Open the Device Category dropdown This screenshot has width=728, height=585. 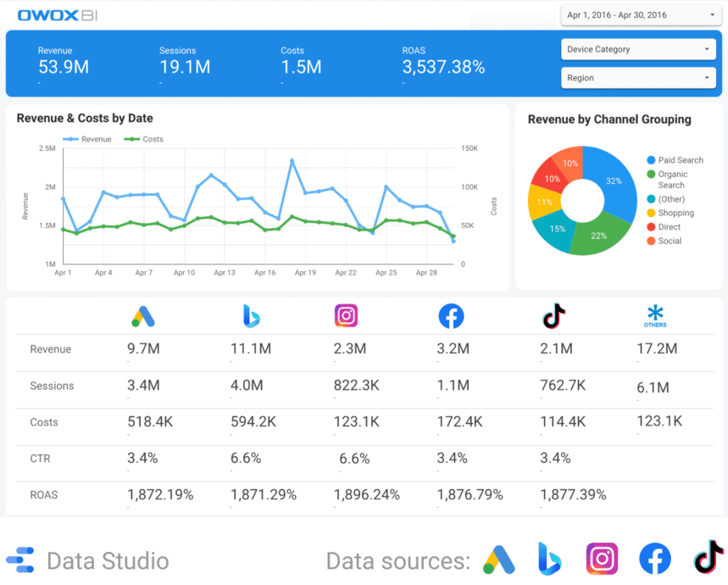click(x=637, y=49)
